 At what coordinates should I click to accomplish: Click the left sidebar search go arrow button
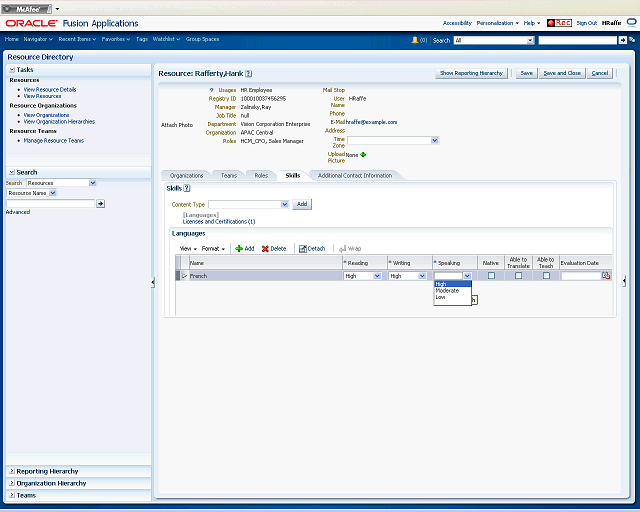(100, 203)
